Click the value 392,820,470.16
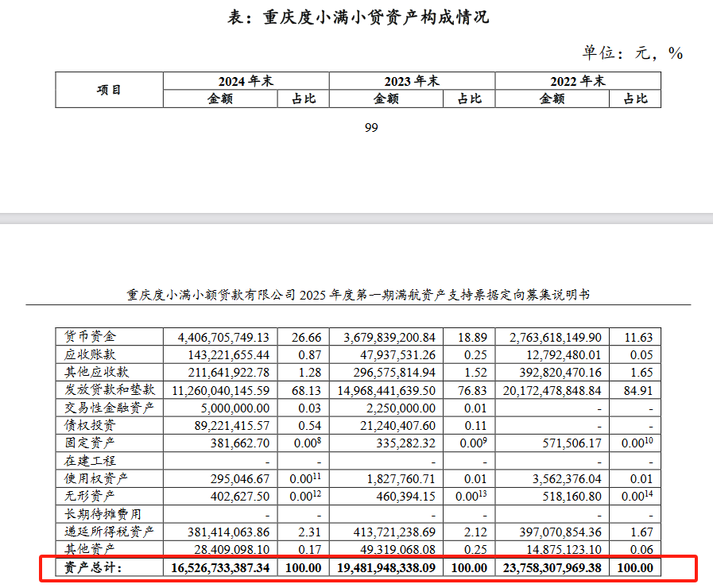Screen dimensions: 713x588 tap(560, 373)
